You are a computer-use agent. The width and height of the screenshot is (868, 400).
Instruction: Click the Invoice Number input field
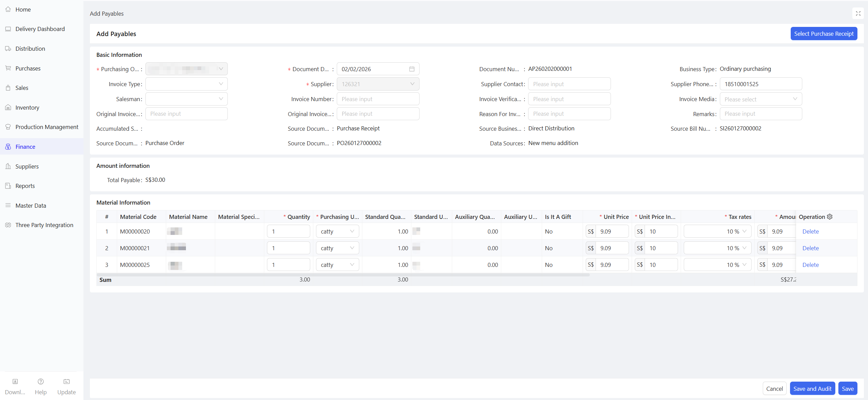(378, 99)
